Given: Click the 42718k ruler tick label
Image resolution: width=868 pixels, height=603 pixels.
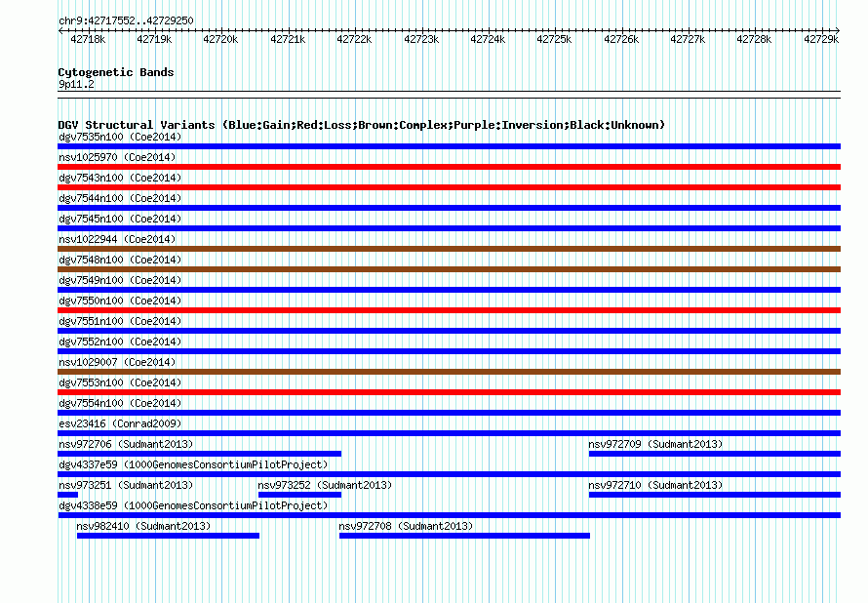Looking at the screenshot, I should coord(88,39).
